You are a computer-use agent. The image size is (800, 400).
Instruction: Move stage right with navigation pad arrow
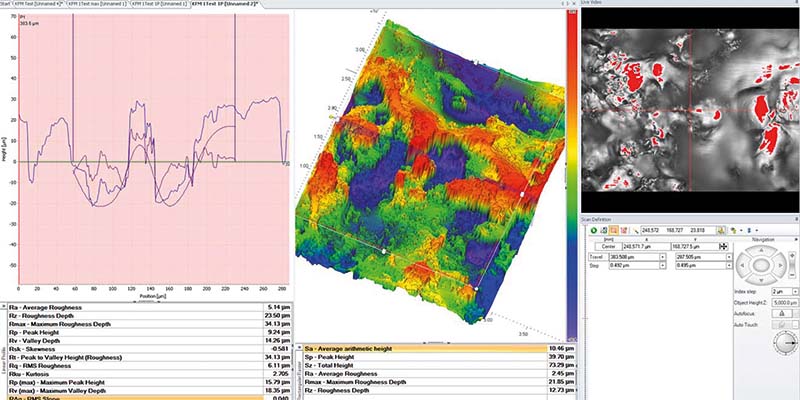(781, 265)
